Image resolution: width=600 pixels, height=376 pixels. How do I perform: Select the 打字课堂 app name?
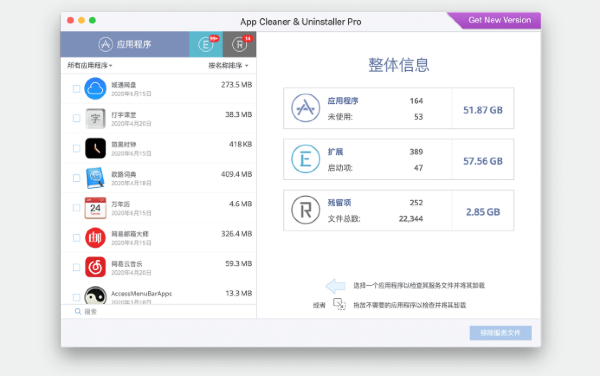(x=124, y=115)
